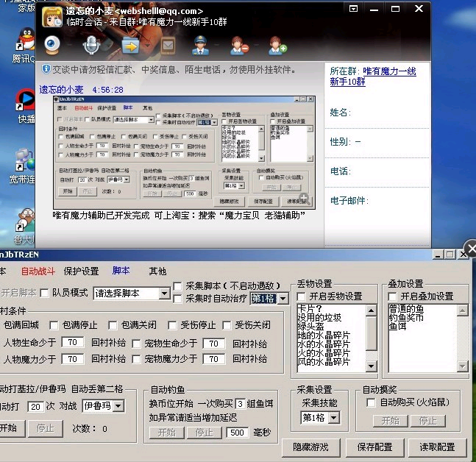Open the mail envelope icon in chat toolbar
Image resolution: width=476 pixels, height=462 pixels.
point(168,46)
